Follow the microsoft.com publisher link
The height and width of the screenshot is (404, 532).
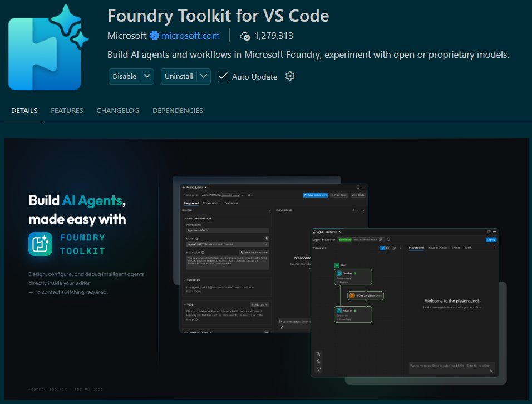click(190, 36)
